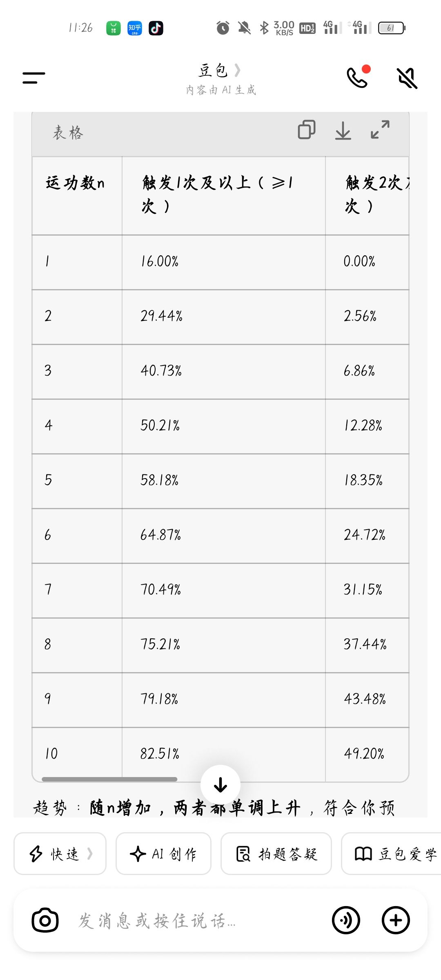Image resolution: width=441 pixels, height=980 pixels.
Task: Open 豆包爱学 shortcut
Action: [x=391, y=853]
